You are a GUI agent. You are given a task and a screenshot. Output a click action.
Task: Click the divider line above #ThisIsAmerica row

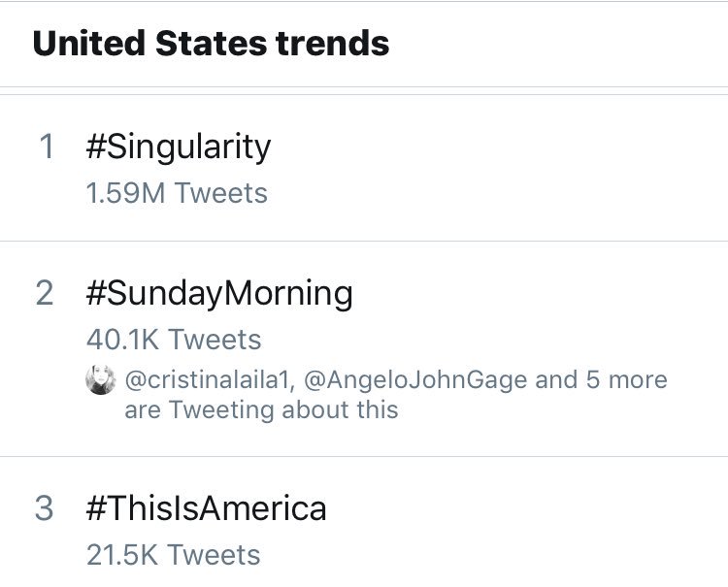tap(364, 456)
